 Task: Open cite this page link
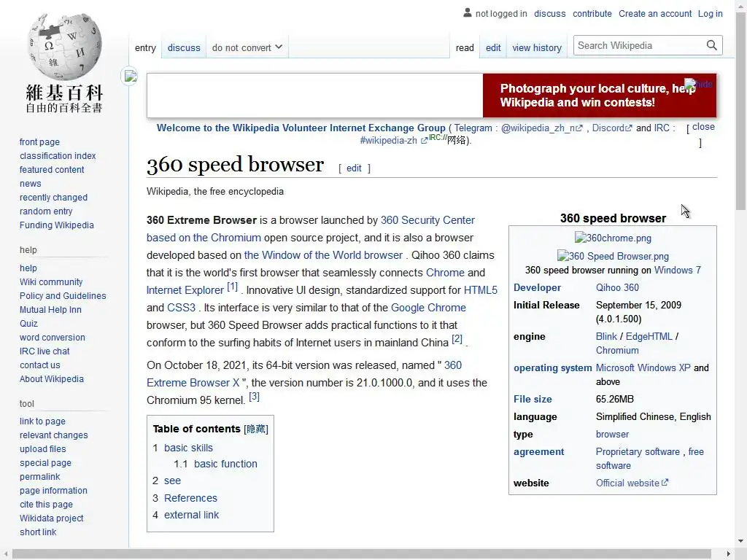click(46, 504)
